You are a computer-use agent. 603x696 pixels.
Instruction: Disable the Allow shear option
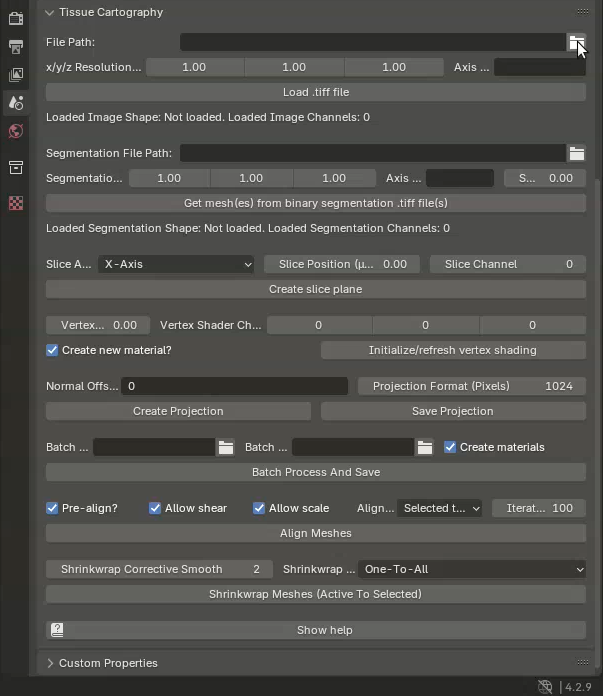pos(155,508)
